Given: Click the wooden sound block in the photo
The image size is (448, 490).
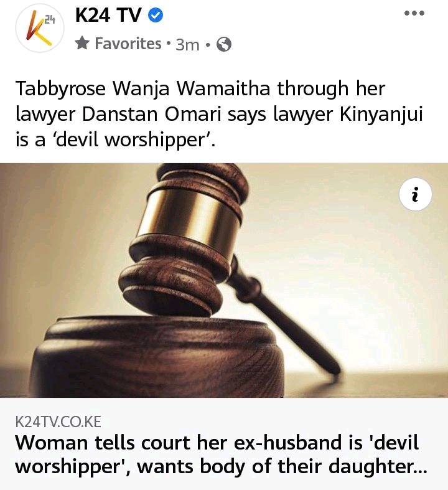Looking at the screenshot, I should (157, 356).
